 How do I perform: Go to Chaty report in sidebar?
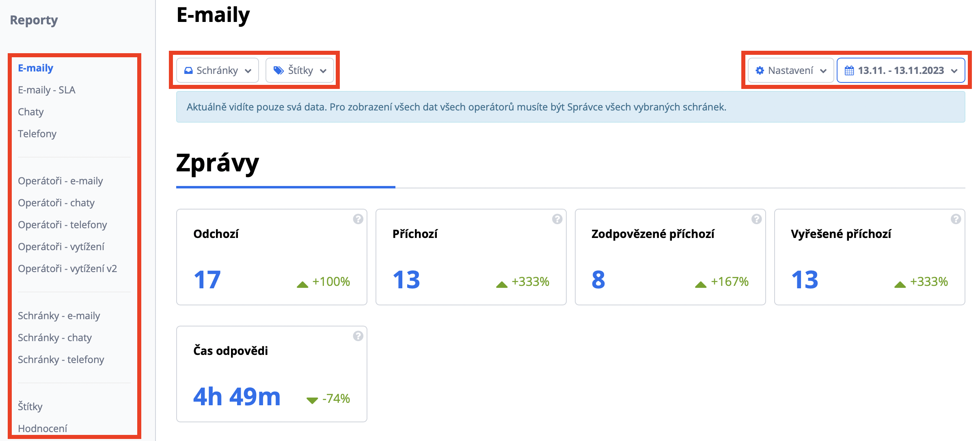click(x=31, y=112)
